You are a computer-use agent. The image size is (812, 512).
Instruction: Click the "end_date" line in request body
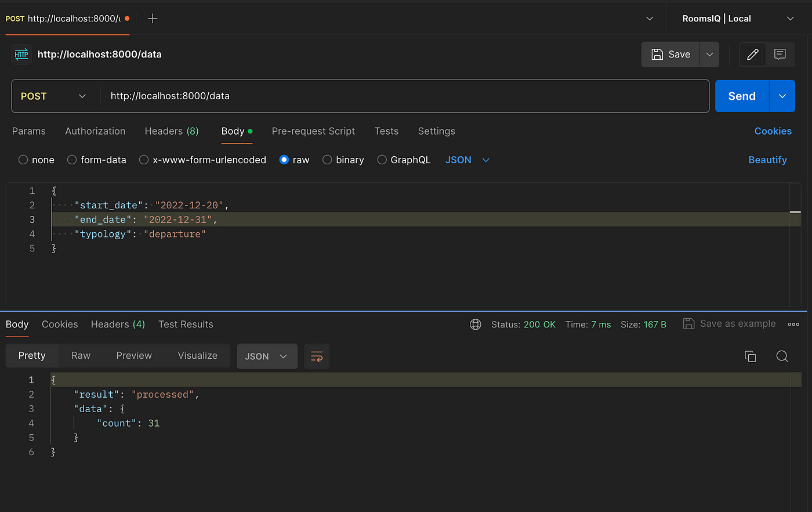pyautogui.click(x=146, y=220)
